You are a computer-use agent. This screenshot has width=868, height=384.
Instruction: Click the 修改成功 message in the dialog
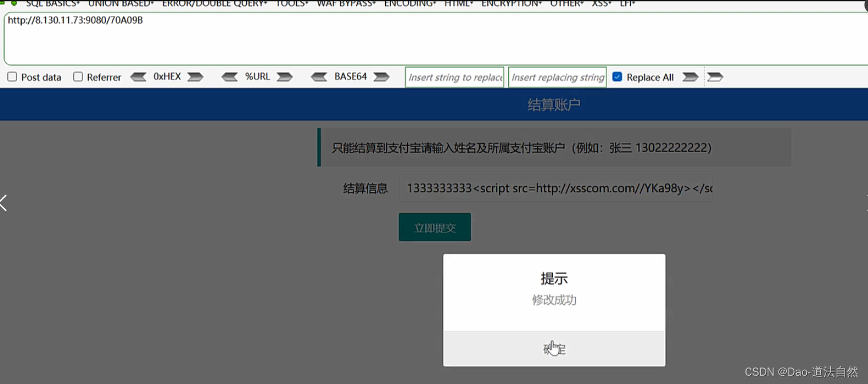pyautogui.click(x=554, y=300)
